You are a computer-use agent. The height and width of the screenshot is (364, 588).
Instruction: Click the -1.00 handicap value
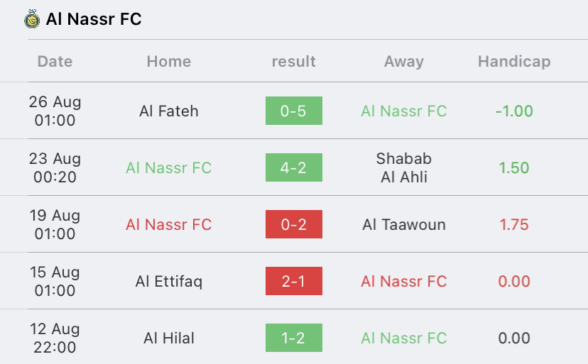[514, 111]
